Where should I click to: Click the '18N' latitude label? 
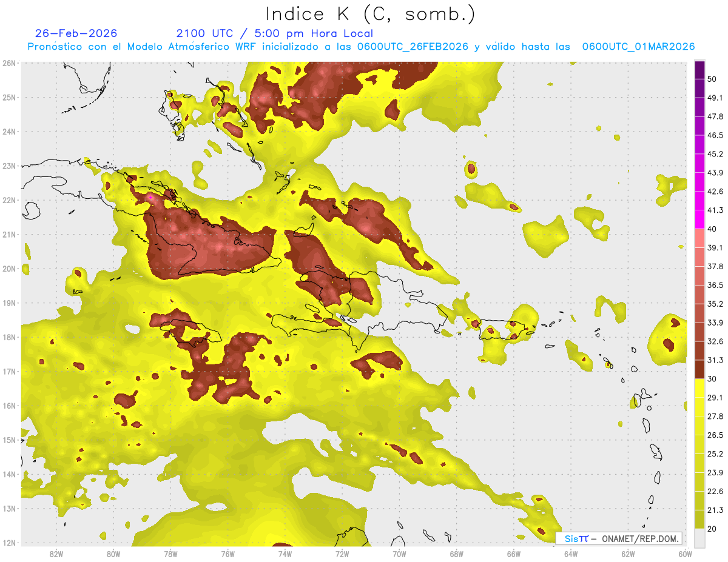[x=9, y=337]
